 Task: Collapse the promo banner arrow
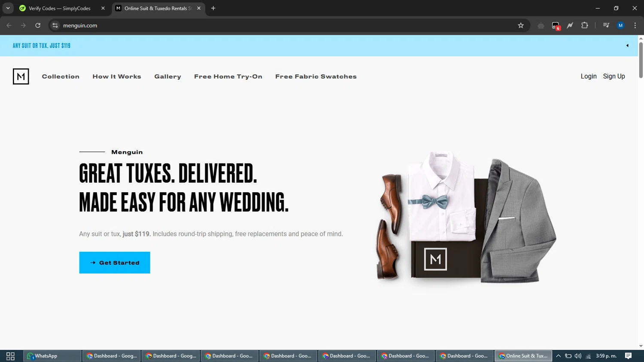click(x=627, y=45)
